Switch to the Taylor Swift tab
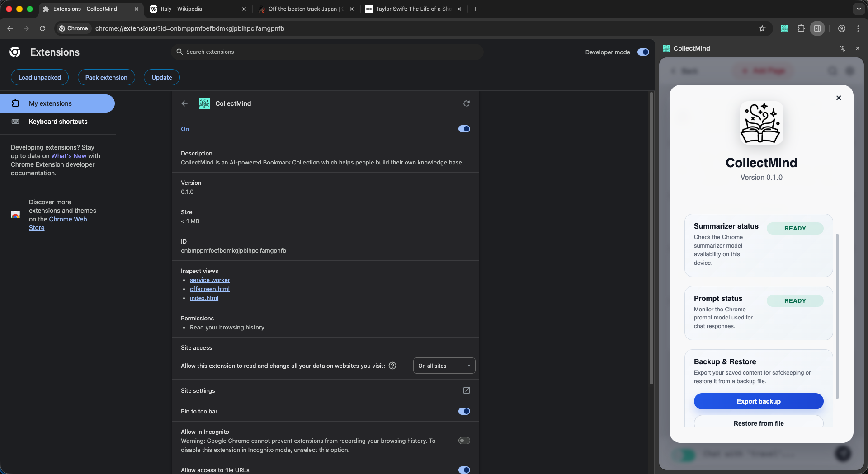 click(414, 9)
